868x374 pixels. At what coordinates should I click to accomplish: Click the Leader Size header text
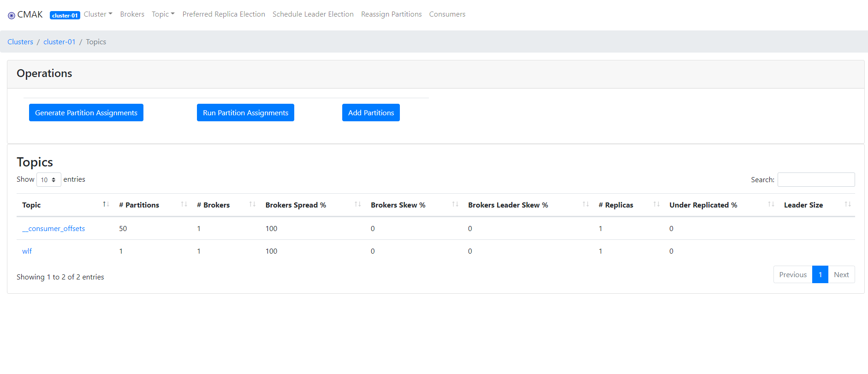803,205
